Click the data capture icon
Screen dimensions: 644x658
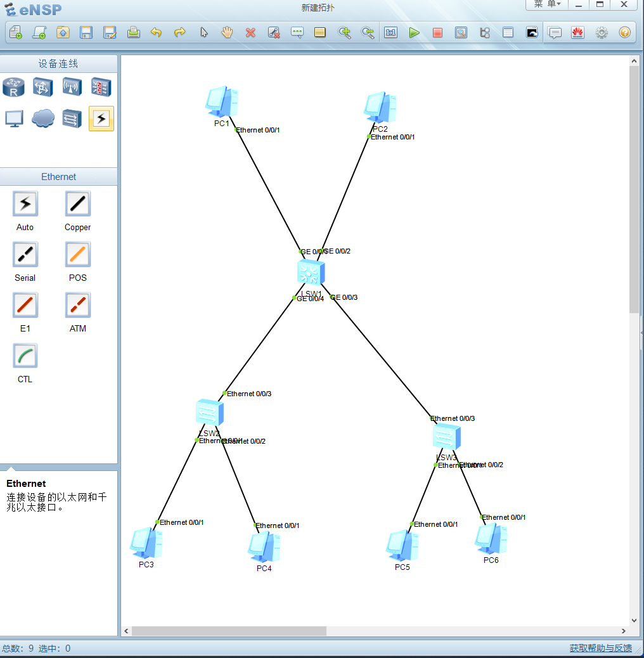click(461, 32)
